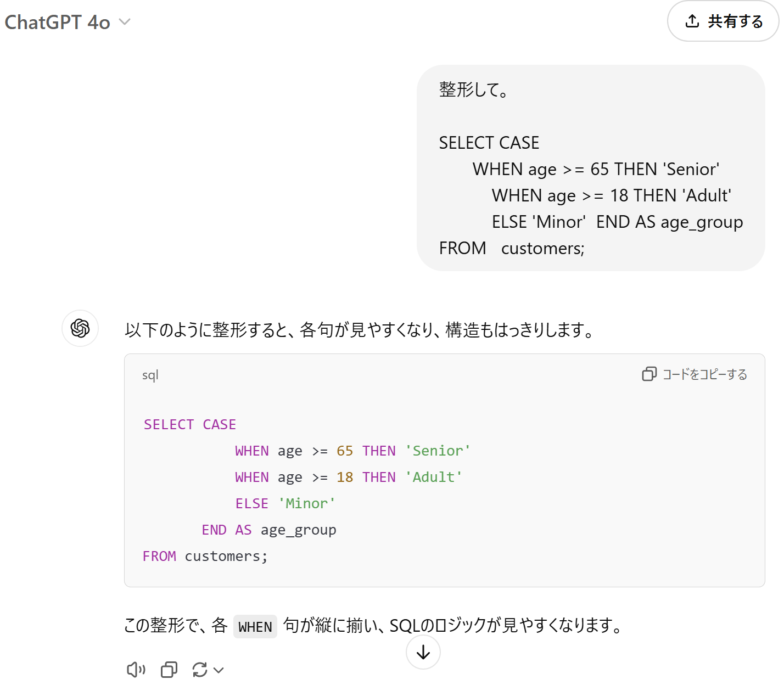
Task: Click the inline WHEN code chip
Action: [x=255, y=627]
